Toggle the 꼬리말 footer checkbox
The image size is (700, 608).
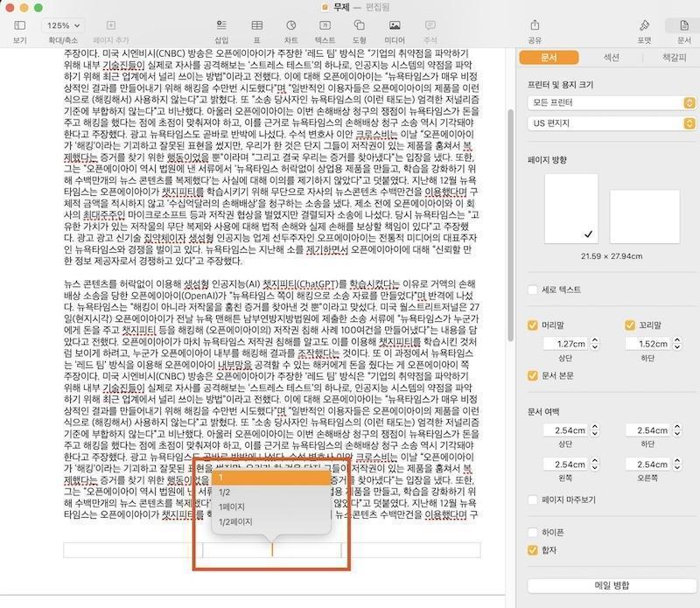click(629, 325)
